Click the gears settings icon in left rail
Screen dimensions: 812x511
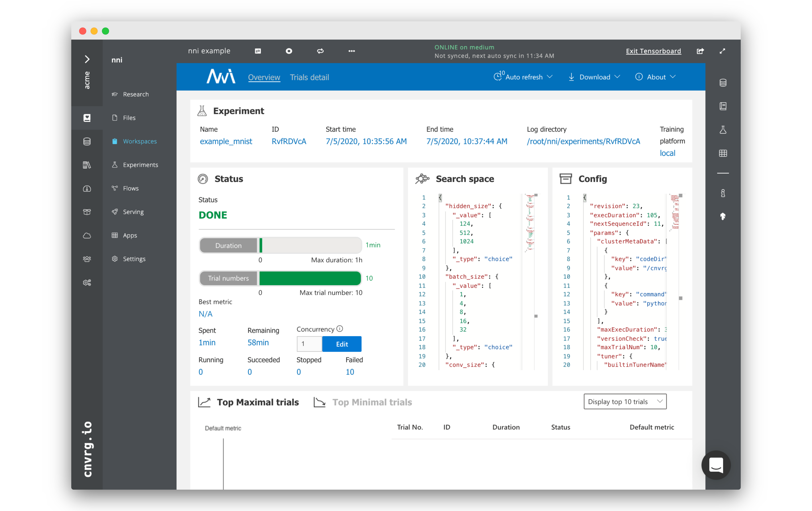[x=87, y=283]
